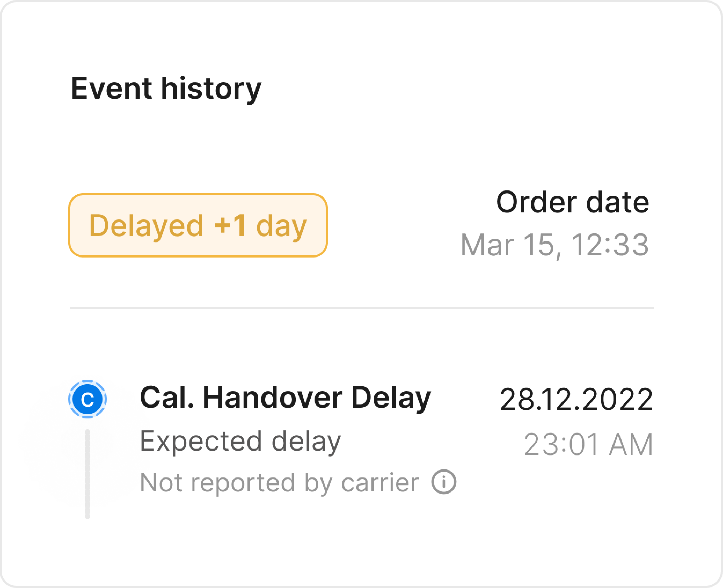Click the vertical timeline connector line
Screen dimensions: 723x588
click(x=87, y=474)
